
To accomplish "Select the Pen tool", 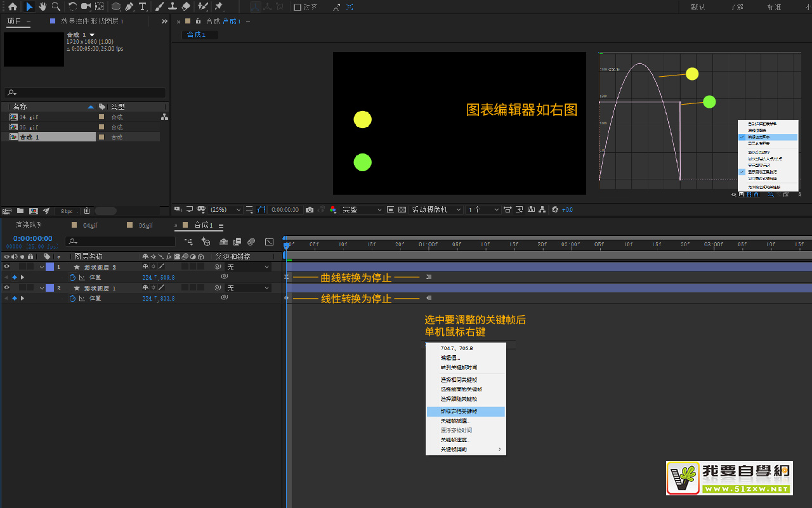I will pos(129,6).
